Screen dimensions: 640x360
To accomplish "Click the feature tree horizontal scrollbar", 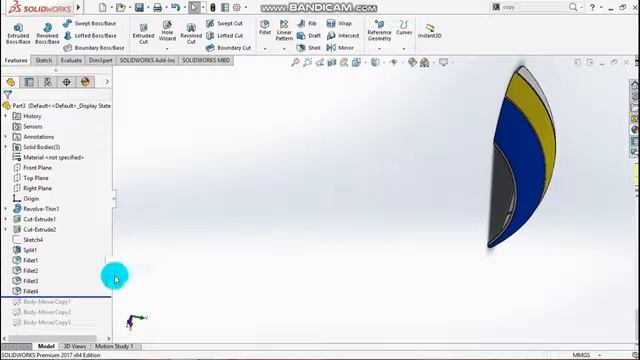I will click(x=53, y=338).
